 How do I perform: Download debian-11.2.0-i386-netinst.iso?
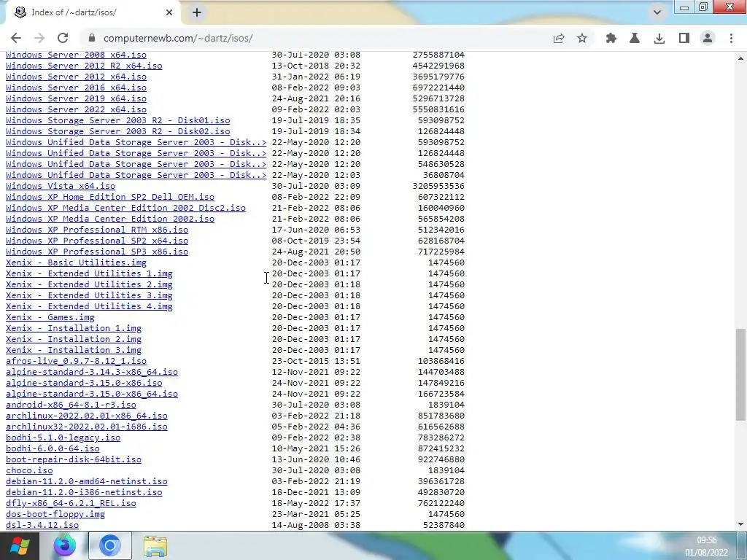tap(84, 493)
